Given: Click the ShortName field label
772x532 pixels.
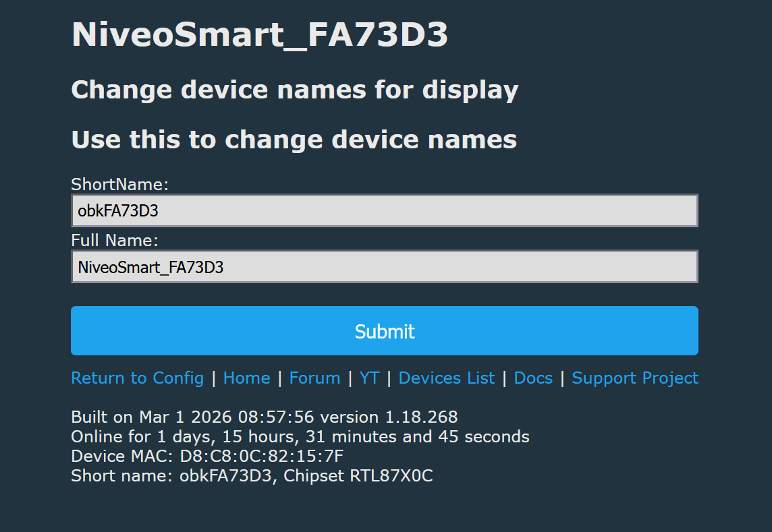Looking at the screenshot, I should coord(119,184).
